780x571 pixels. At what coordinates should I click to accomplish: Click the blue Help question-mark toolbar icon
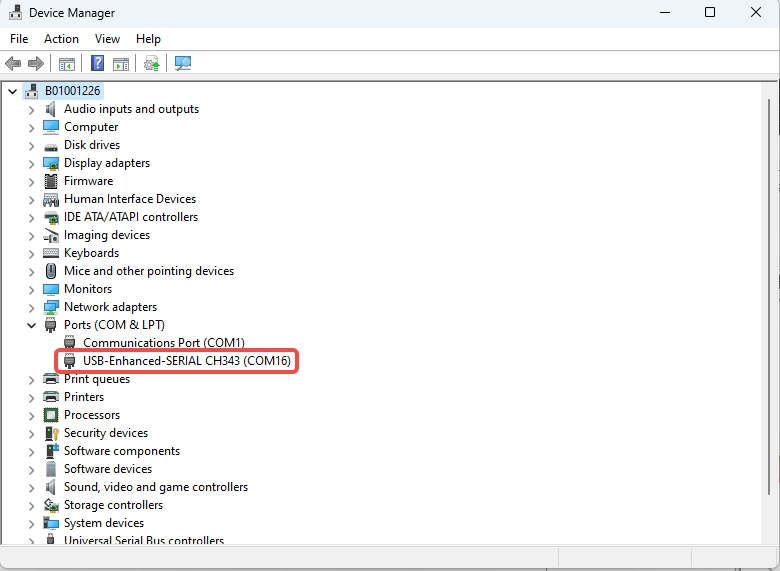98,63
